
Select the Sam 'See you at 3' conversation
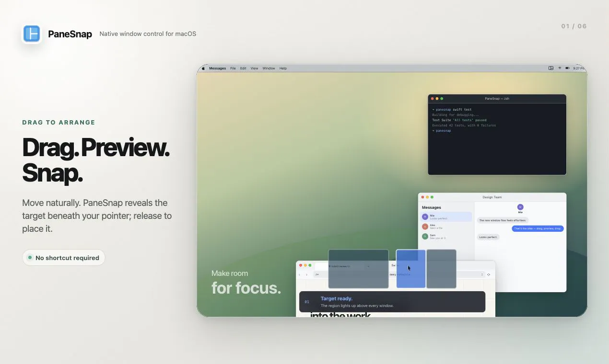click(x=446, y=236)
